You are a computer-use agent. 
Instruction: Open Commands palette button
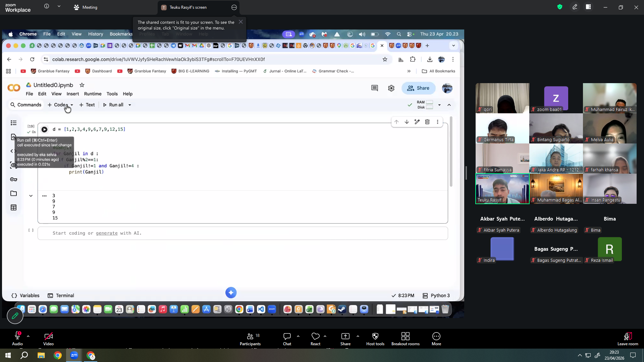coord(26,105)
